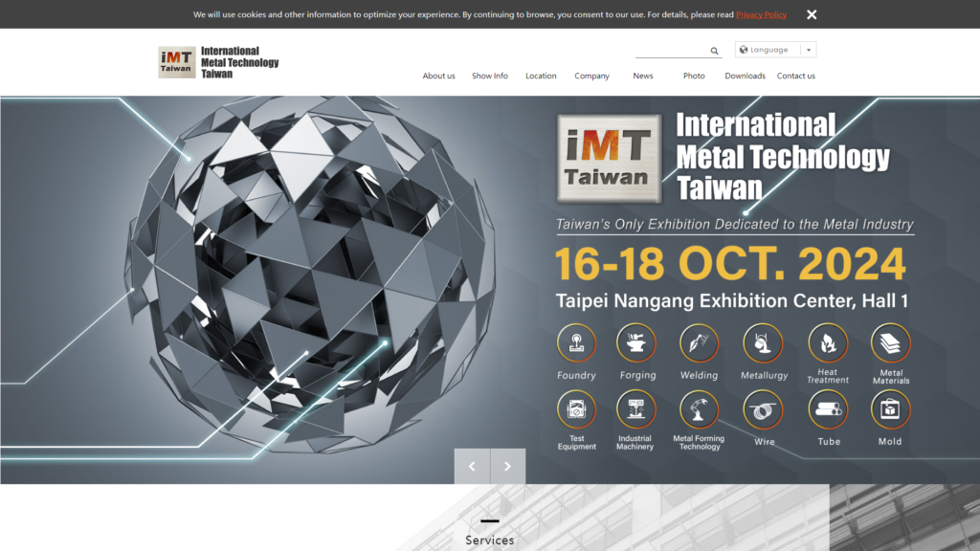
Task: Click the Tube category icon
Action: point(828,409)
